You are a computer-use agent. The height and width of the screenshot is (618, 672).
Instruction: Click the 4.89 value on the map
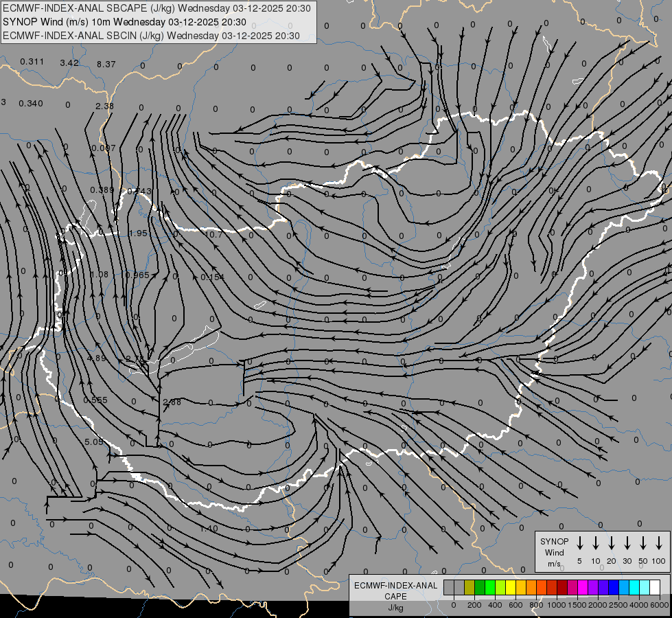pos(96,358)
